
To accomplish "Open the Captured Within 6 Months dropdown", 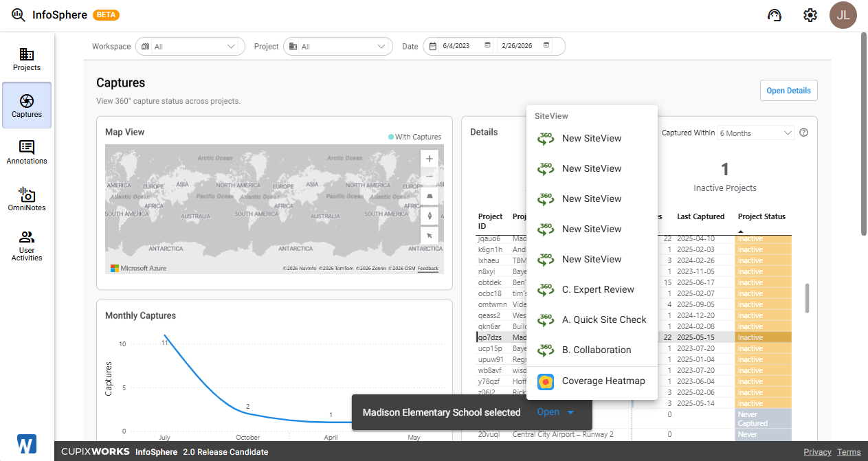I will point(756,133).
